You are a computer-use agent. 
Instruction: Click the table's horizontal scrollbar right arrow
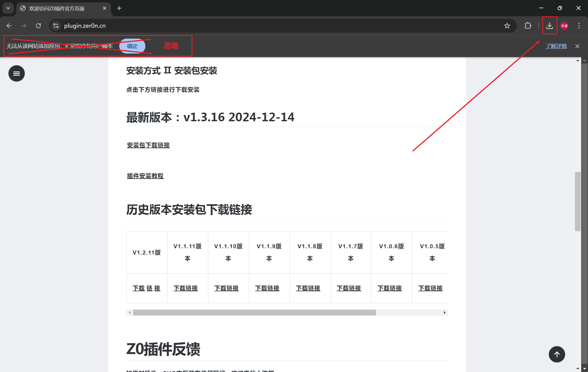[445, 313]
